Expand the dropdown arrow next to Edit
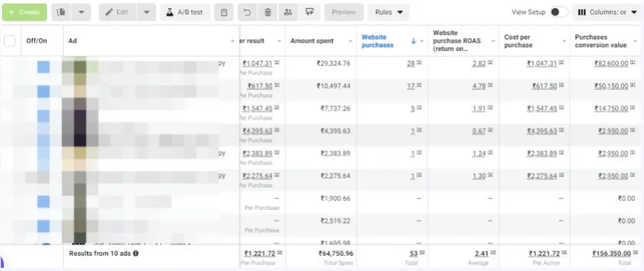Screen dimensions: 644x271 tap(146, 12)
